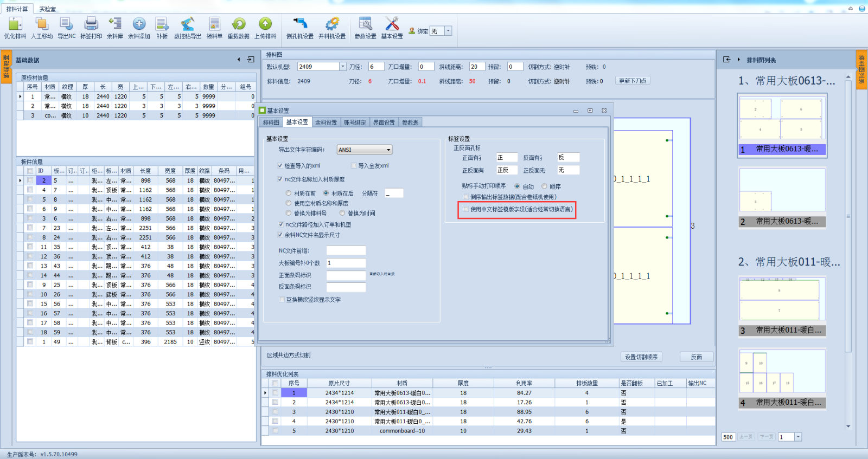The image size is (868, 459).
Task: Click 上一页 pagination button
Action: (x=745, y=437)
